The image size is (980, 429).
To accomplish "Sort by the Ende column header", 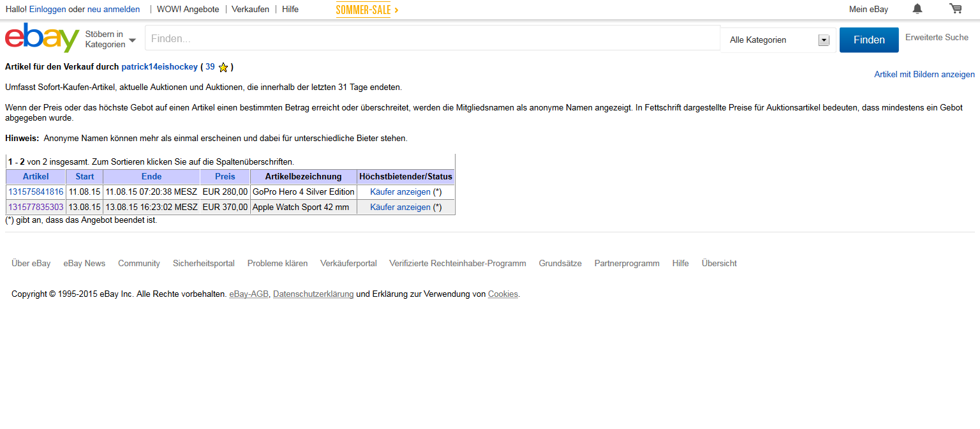I will [152, 177].
